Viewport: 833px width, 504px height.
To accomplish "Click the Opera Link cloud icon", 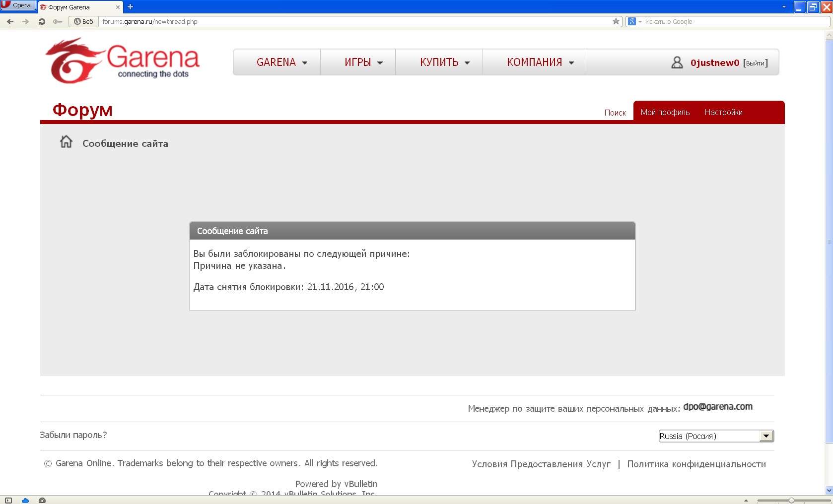I will (25, 500).
